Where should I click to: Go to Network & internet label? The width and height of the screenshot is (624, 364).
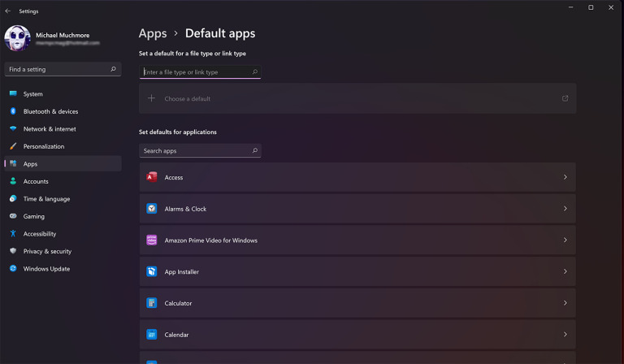tap(50, 129)
